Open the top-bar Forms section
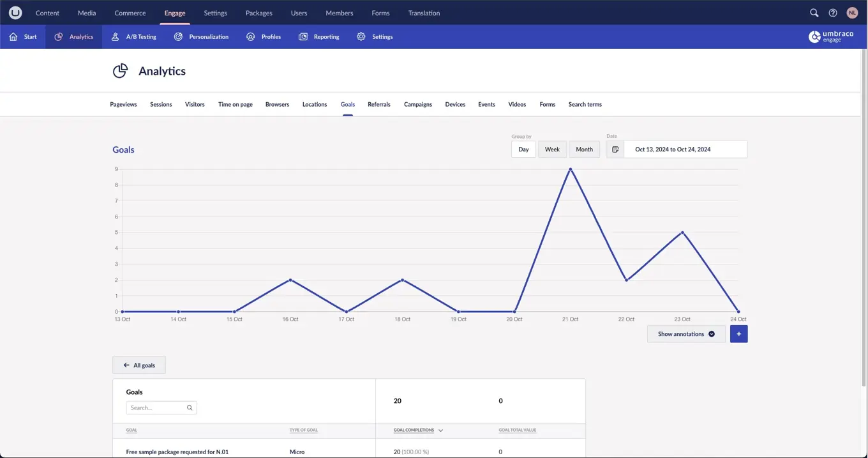This screenshot has height=458, width=868. [x=380, y=13]
